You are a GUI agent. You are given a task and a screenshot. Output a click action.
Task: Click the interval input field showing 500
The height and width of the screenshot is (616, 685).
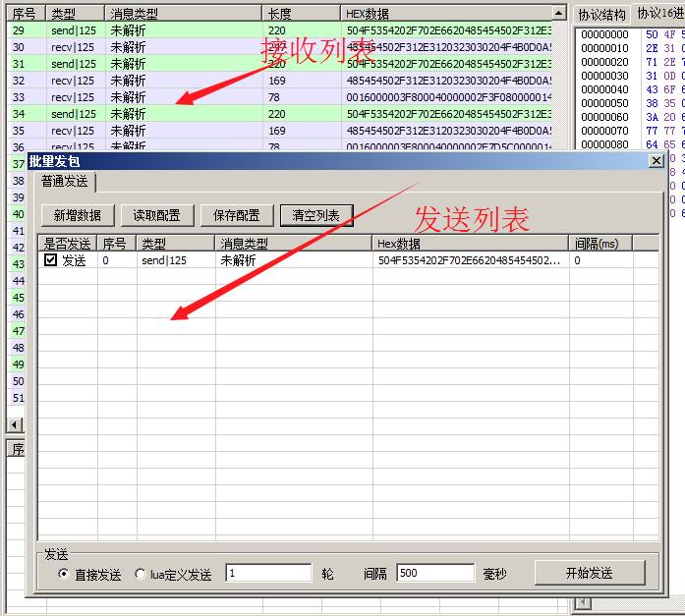point(435,573)
